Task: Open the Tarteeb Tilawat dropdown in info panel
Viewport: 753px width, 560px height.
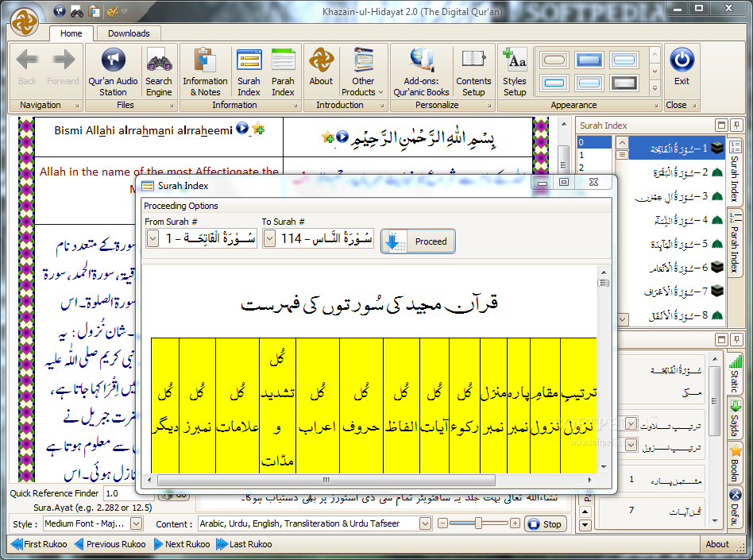Action: 631,424
